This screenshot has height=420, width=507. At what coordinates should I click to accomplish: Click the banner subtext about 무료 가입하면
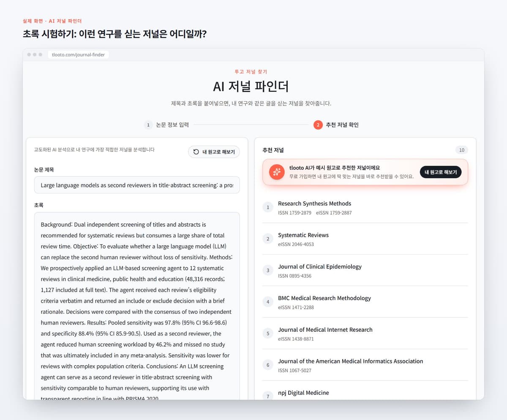[352, 176]
